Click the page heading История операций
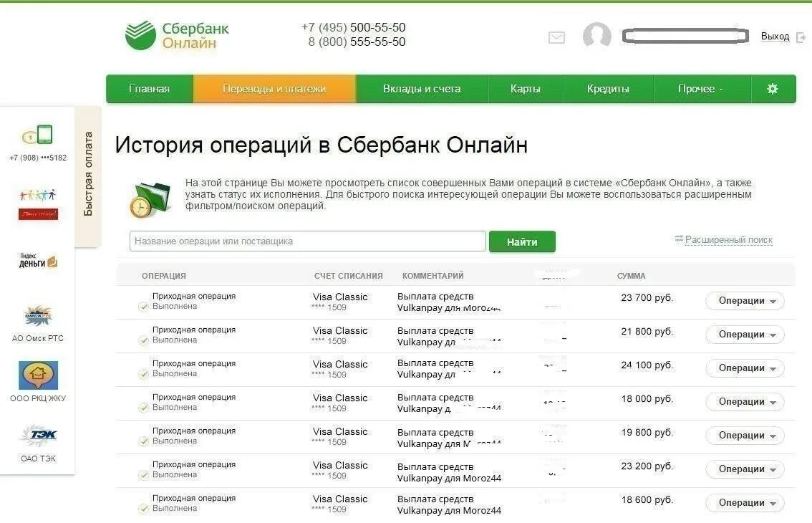 [321, 145]
